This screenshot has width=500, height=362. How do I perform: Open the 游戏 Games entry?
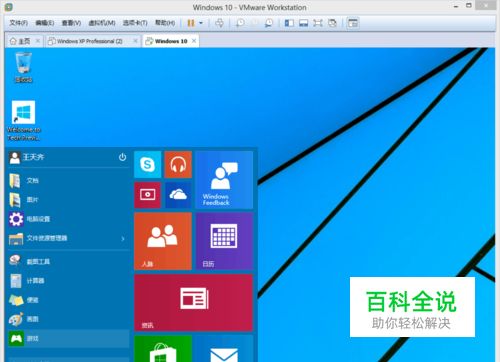point(68,339)
